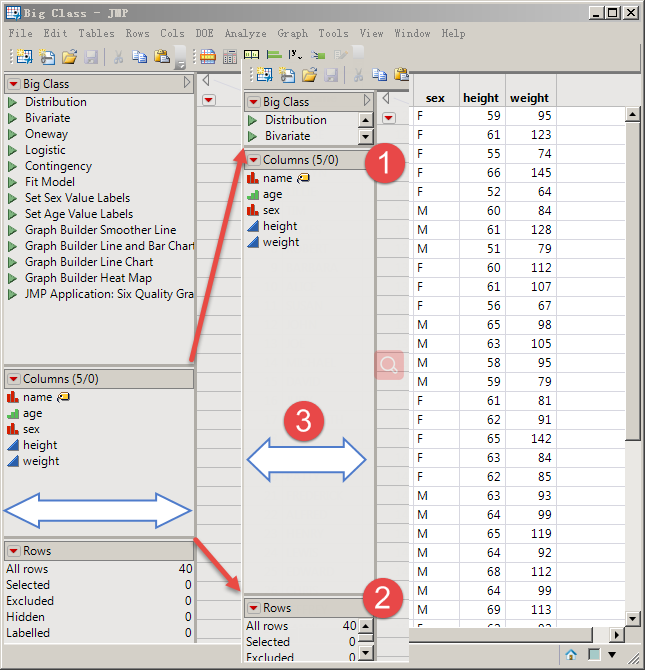Click the window list icon in the status bar
The height and width of the screenshot is (670, 645).
coord(594,655)
